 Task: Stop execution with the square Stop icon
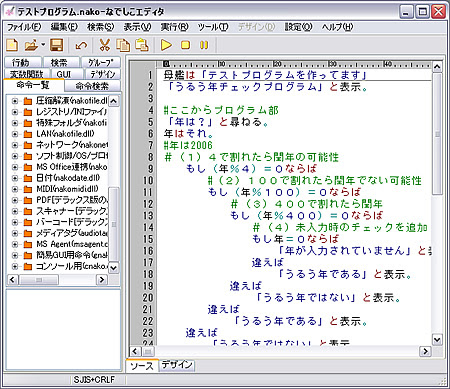pyautogui.click(x=186, y=45)
